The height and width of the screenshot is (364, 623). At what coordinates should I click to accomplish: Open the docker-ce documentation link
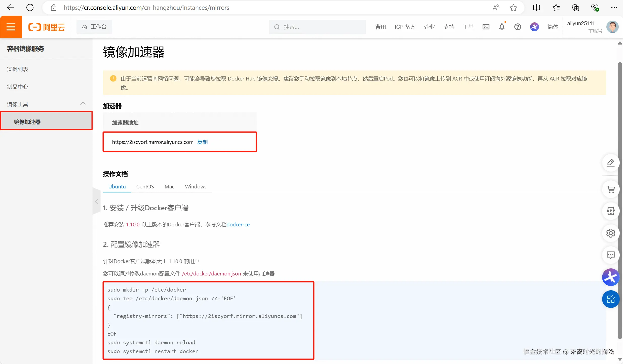point(238,224)
